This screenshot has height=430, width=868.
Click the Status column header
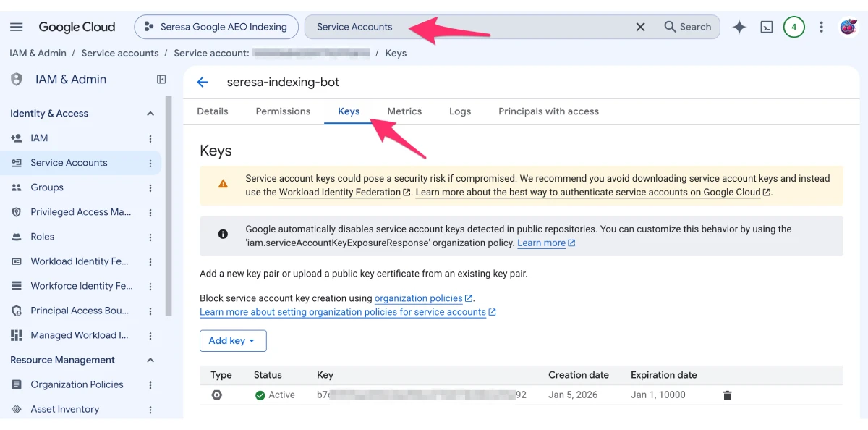(x=268, y=375)
